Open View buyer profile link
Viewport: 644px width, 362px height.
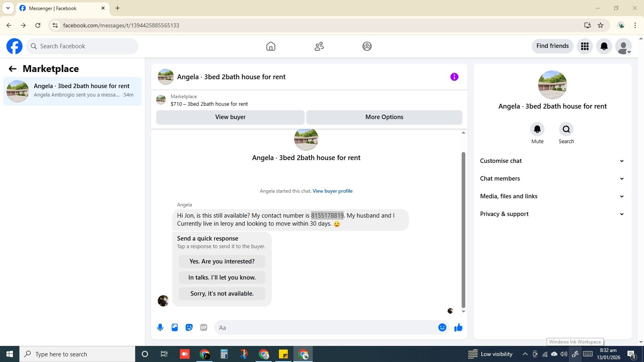(332, 191)
